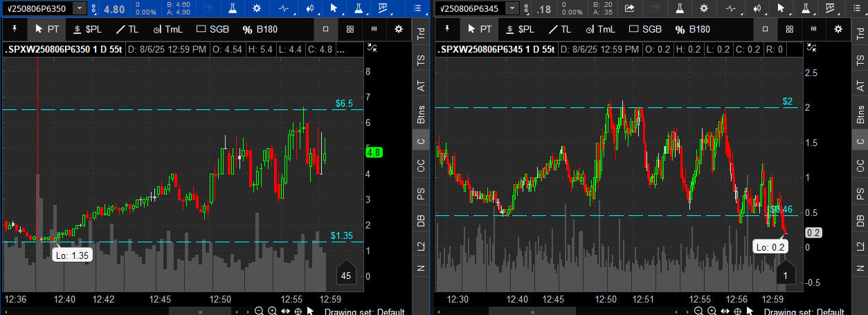868x315 pixels.
Task: Click horizontal scrollbar under left chart
Action: pos(201,312)
